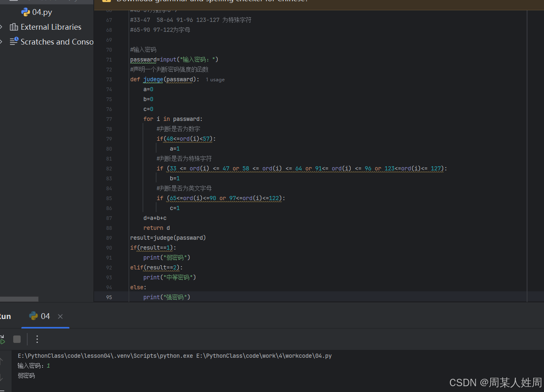Rerun the 04 script with the green arrow
The height and width of the screenshot is (392, 544).
[x=2, y=339]
